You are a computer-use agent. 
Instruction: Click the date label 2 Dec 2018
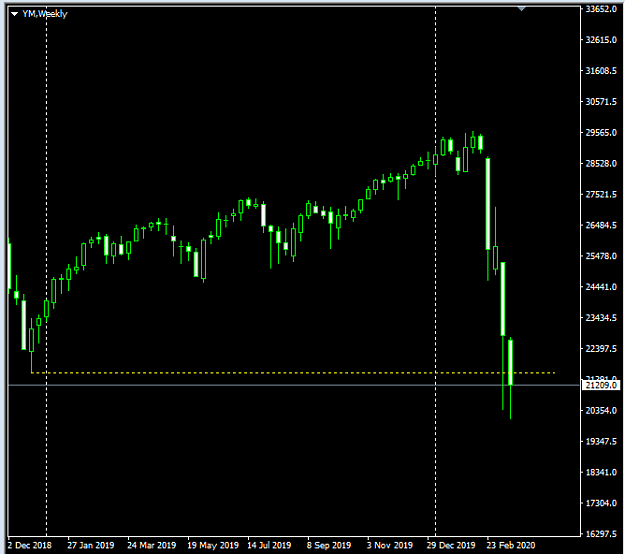point(30,545)
